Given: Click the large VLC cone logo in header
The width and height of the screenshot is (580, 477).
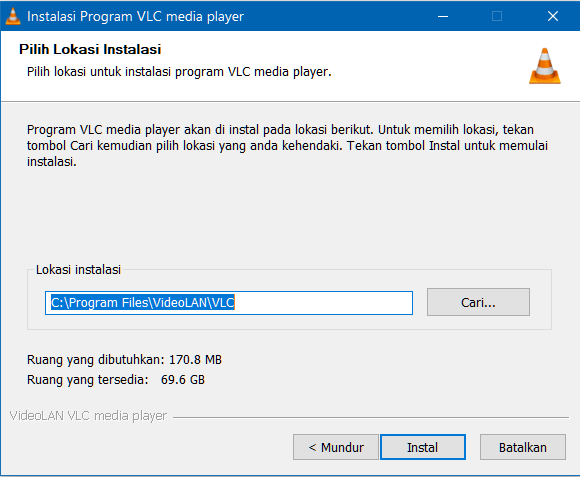Looking at the screenshot, I should pos(544,66).
